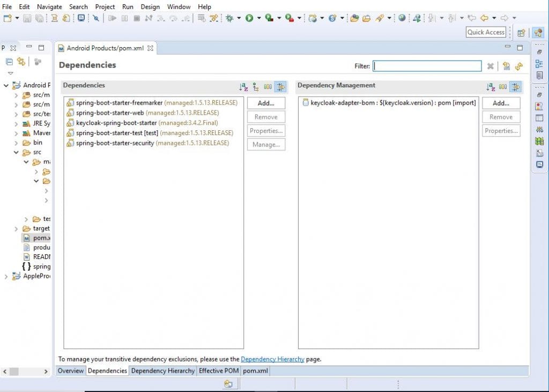This screenshot has width=549, height=392.
Task: Click the Debug bug icon in toolbar
Action: point(229,18)
